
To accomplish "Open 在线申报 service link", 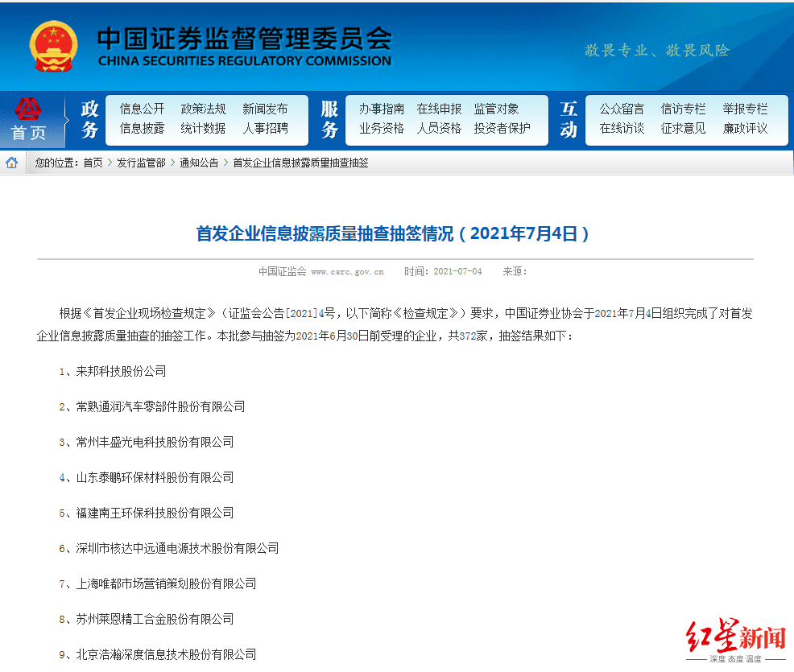I will pos(439,109).
